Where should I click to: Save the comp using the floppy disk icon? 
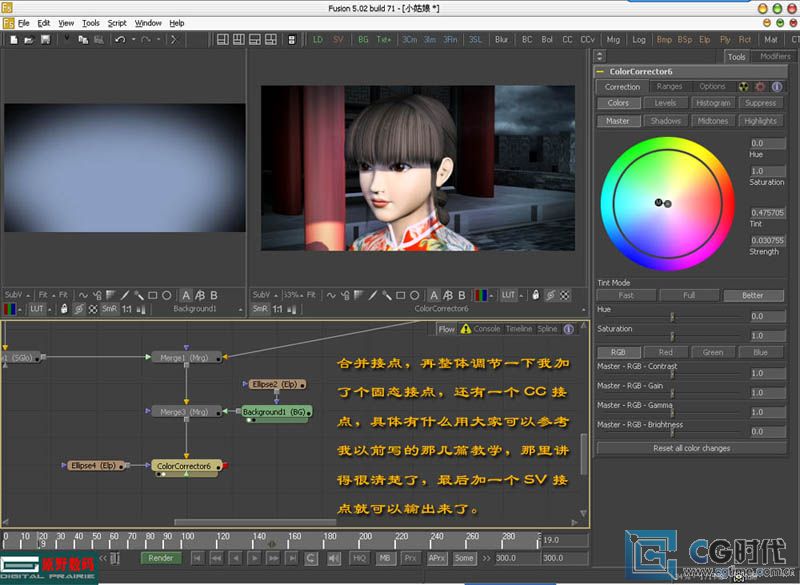coord(45,40)
